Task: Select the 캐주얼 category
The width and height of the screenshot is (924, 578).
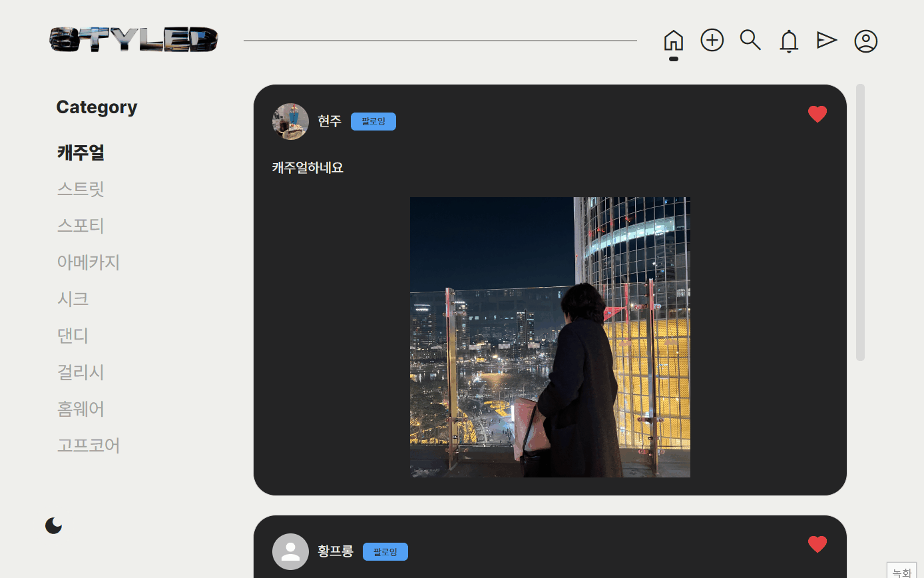Action: pyautogui.click(x=81, y=152)
